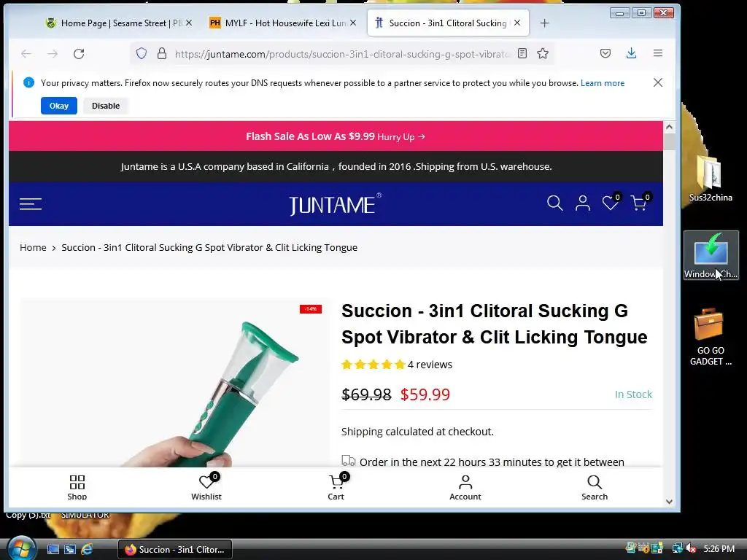Close the MYLF tab
The height and width of the screenshot is (560, 747).
pos(352,23)
